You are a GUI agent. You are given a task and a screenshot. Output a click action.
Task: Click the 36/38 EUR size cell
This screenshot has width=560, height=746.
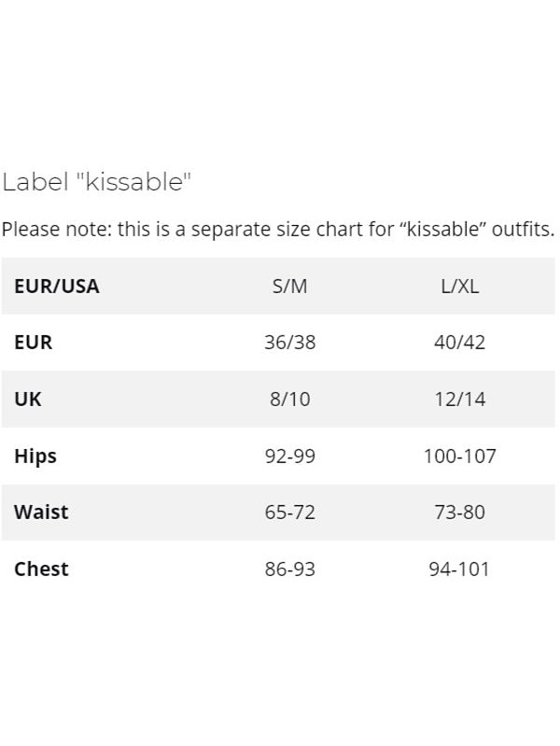pos(289,343)
